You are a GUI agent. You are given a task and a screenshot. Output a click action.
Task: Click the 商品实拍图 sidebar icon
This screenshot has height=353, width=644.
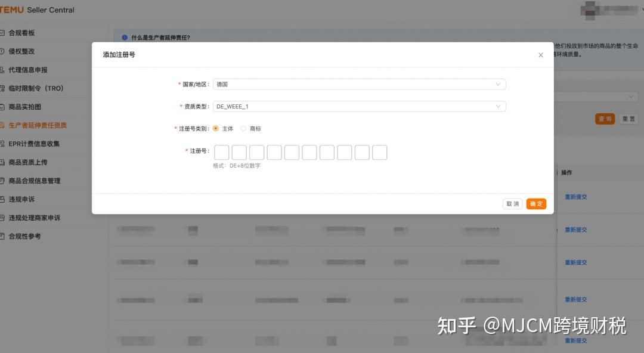[6, 107]
